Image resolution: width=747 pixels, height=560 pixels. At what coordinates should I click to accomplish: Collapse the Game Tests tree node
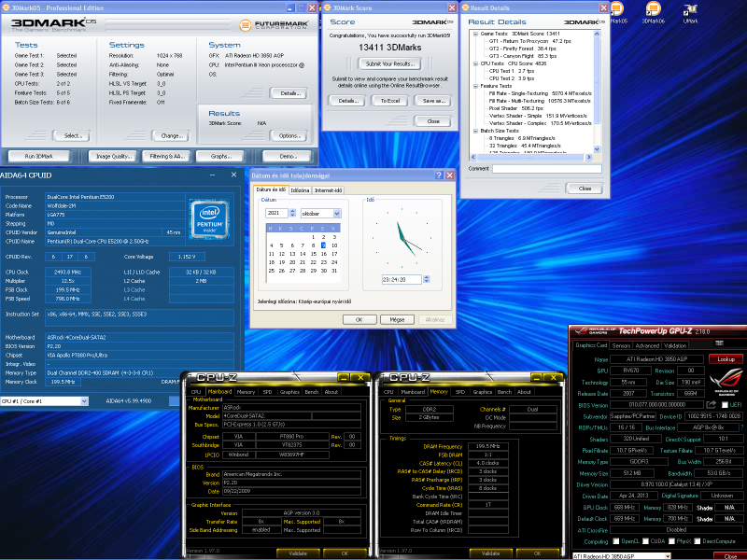click(475, 34)
